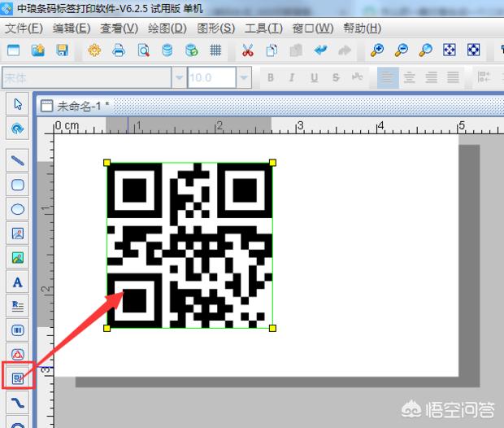
Task: Click the upper insert image tool
Action: click(18, 234)
